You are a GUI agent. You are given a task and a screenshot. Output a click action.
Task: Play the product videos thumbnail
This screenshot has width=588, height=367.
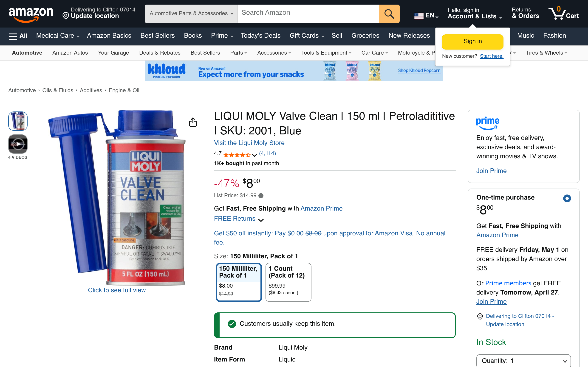click(x=18, y=144)
